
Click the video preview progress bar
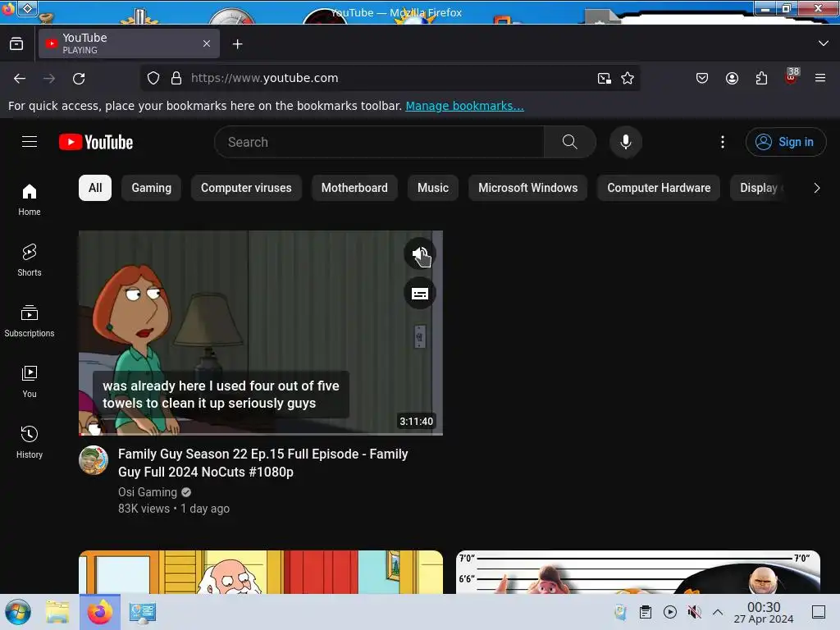click(261, 434)
